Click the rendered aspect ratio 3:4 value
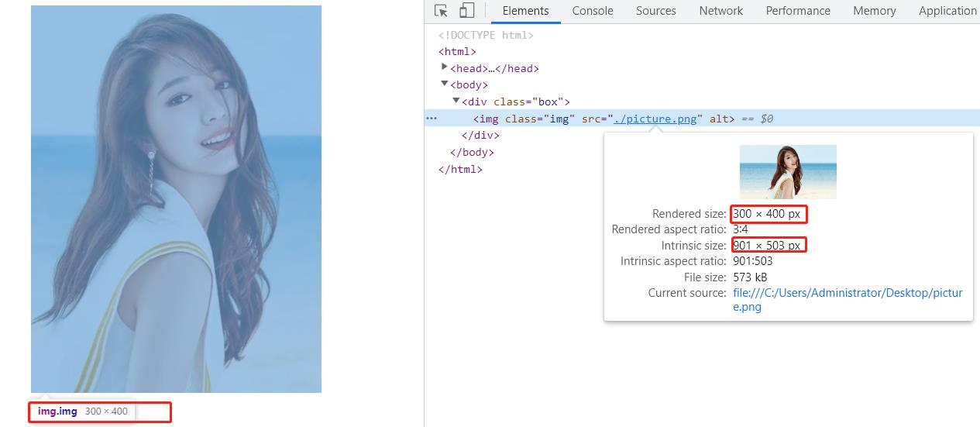 [741, 229]
